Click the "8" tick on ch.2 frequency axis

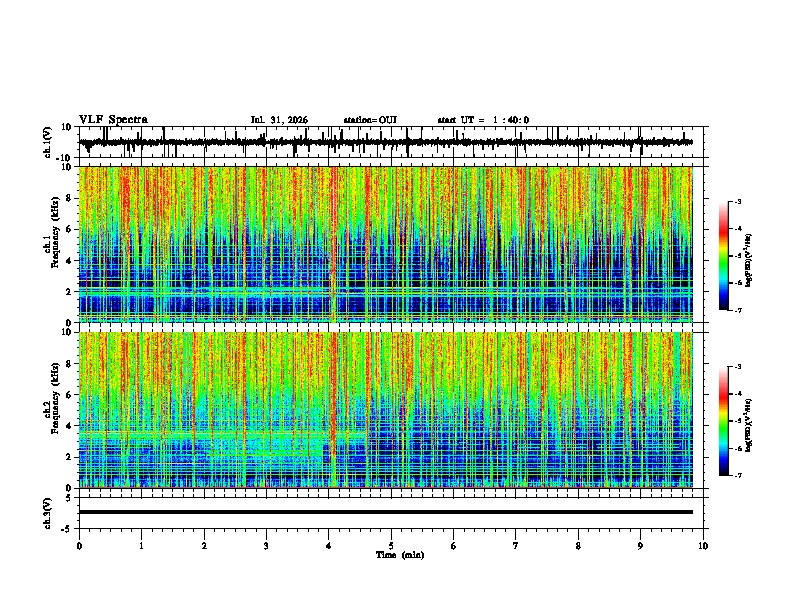pyautogui.click(x=69, y=364)
